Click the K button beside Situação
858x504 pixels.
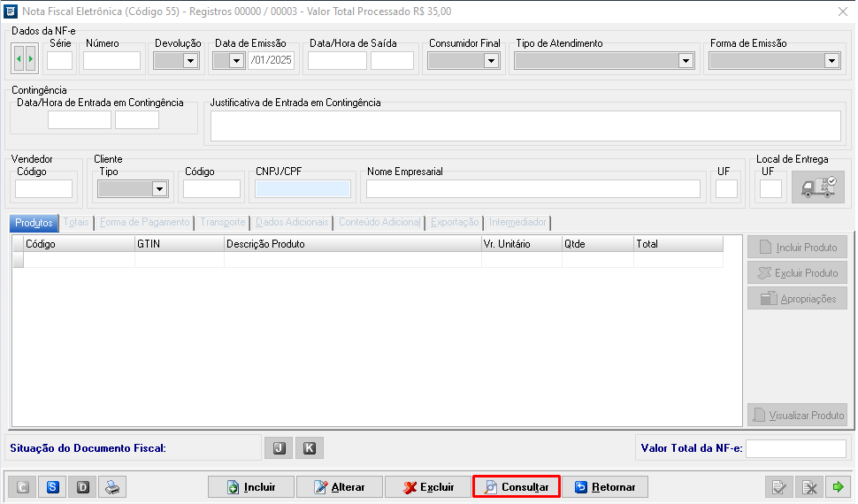pos(309,448)
